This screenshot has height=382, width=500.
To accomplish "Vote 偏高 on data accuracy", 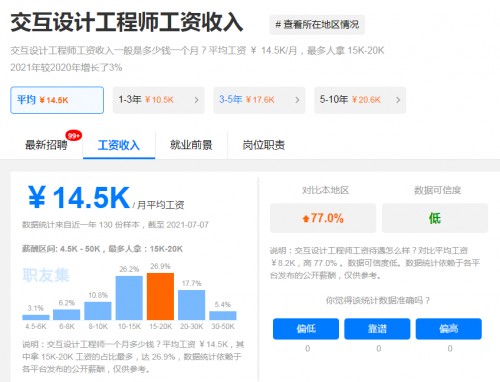I will point(449,329).
